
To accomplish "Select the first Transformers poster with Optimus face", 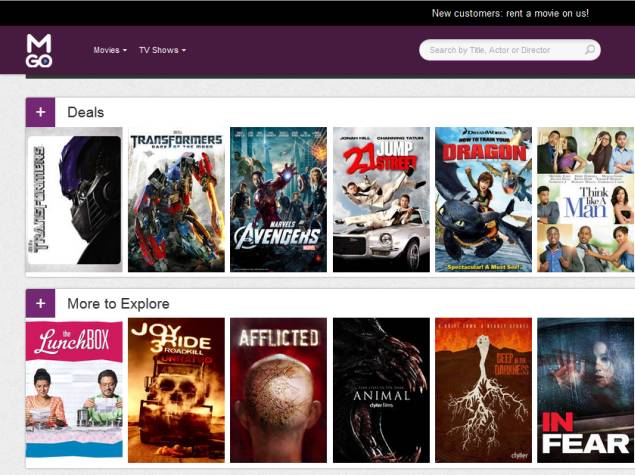I will (74, 200).
